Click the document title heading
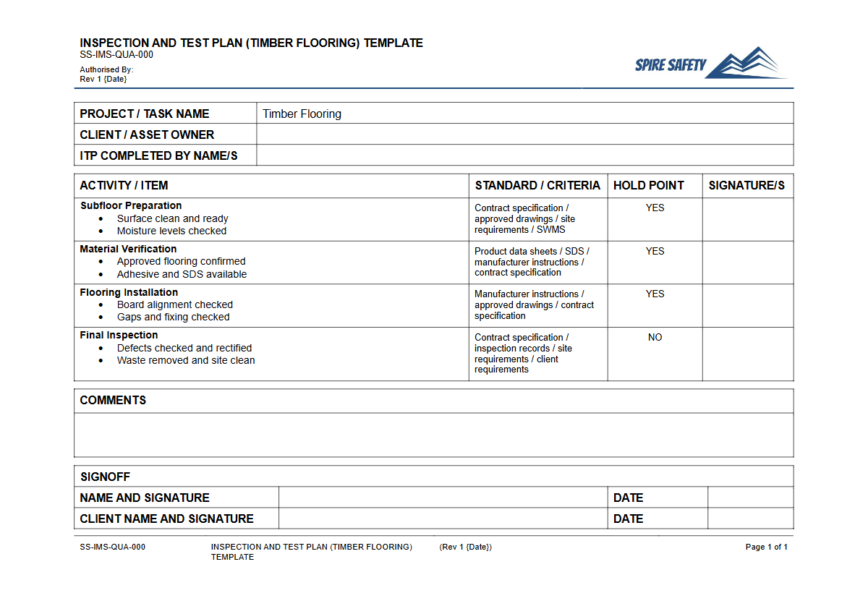 [x=252, y=43]
